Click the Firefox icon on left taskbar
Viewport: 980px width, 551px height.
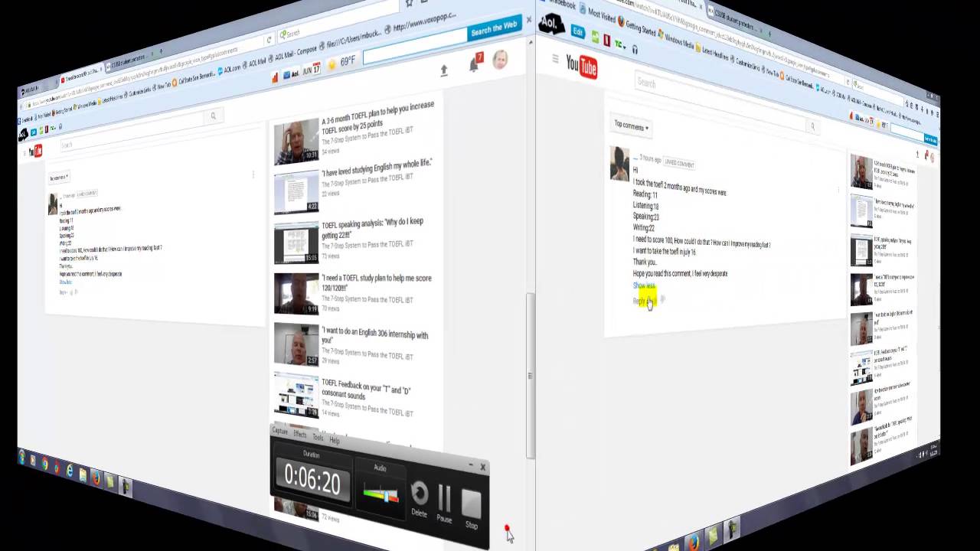point(96,478)
